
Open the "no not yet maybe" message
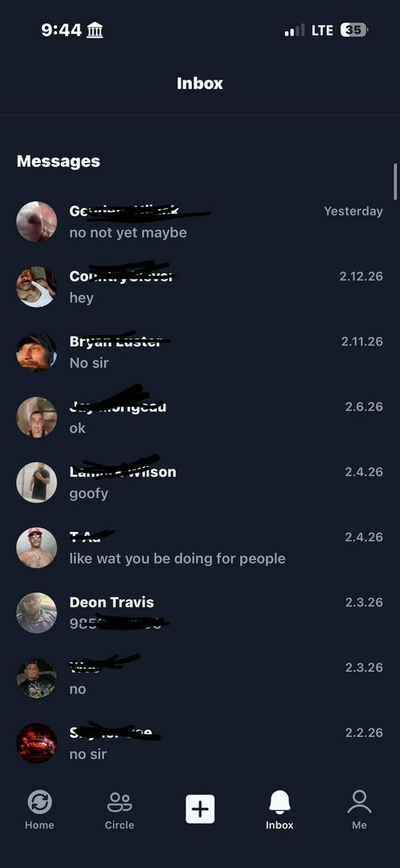coord(200,222)
